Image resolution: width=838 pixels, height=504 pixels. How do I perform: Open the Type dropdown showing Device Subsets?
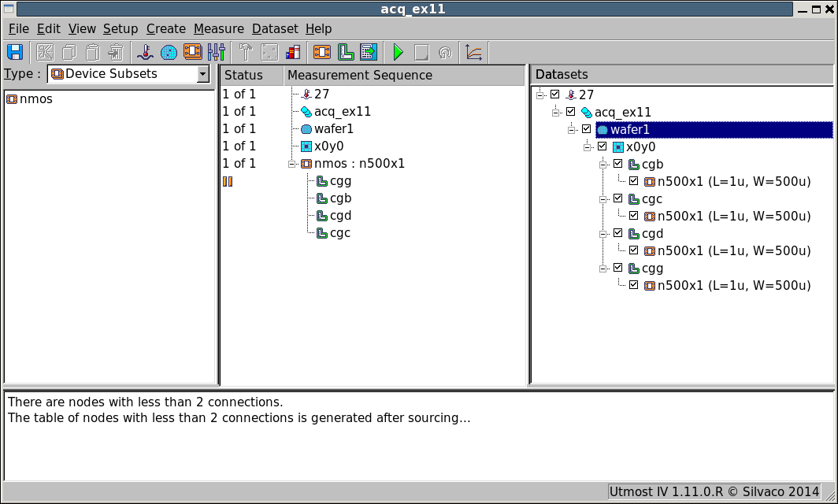[x=128, y=74]
